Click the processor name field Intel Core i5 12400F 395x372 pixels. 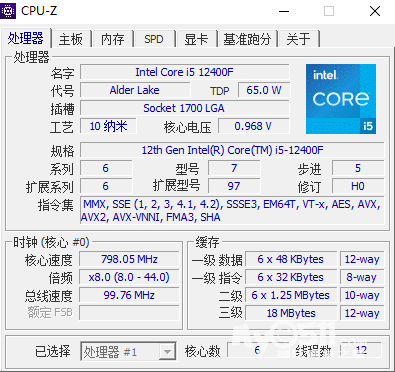(185, 72)
